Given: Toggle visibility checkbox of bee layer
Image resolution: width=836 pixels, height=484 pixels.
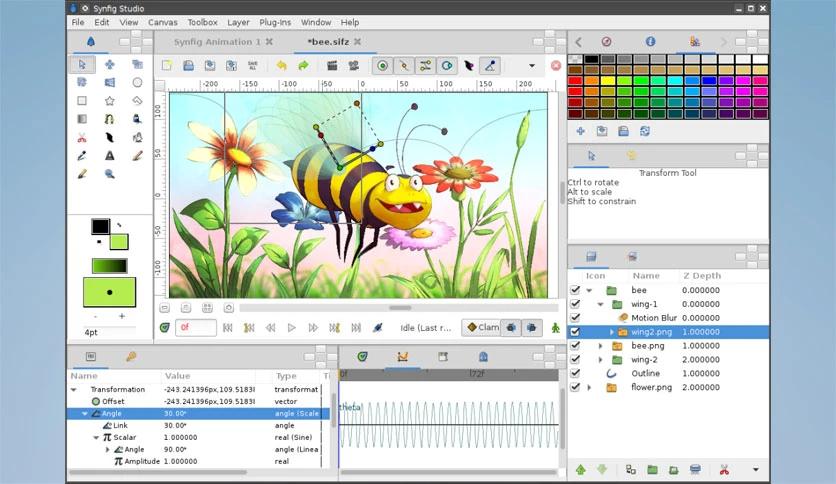Looking at the screenshot, I should [575, 290].
